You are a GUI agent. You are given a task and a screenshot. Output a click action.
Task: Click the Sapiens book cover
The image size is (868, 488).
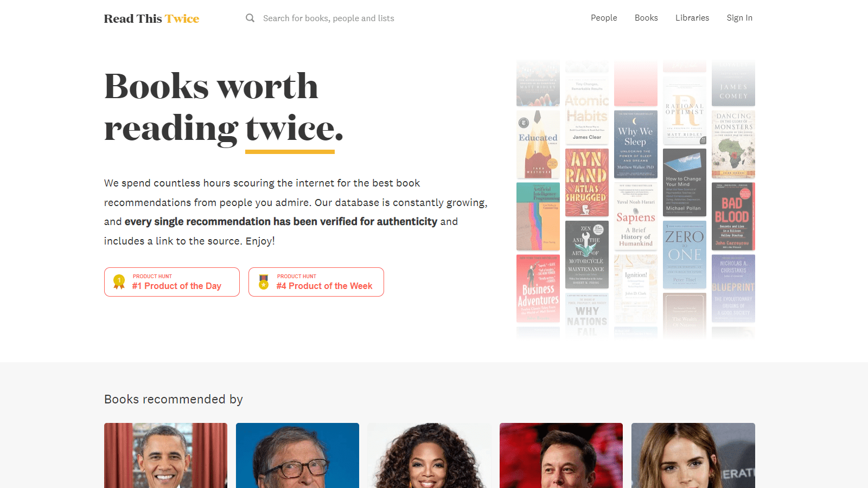click(636, 216)
